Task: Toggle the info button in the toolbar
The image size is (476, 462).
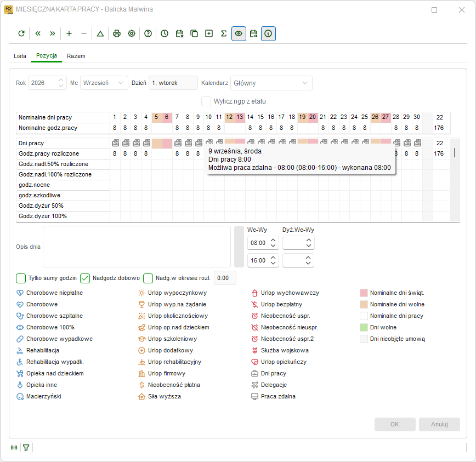Action: (268, 33)
